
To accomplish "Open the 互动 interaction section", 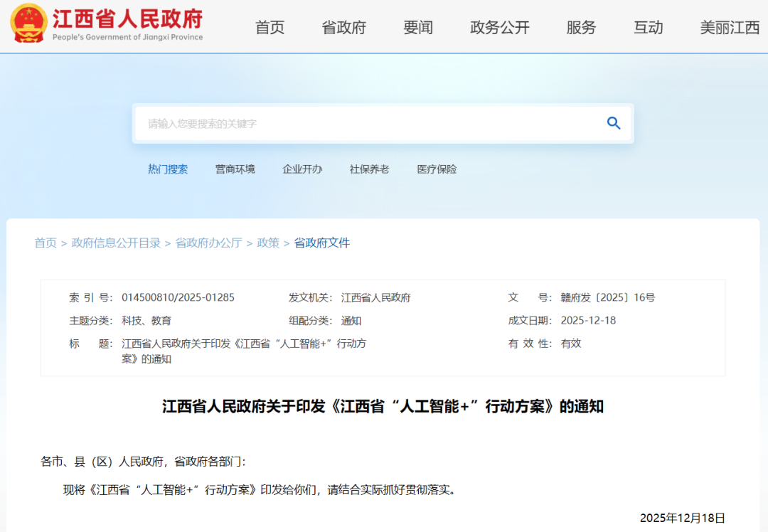I will tap(648, 28).
